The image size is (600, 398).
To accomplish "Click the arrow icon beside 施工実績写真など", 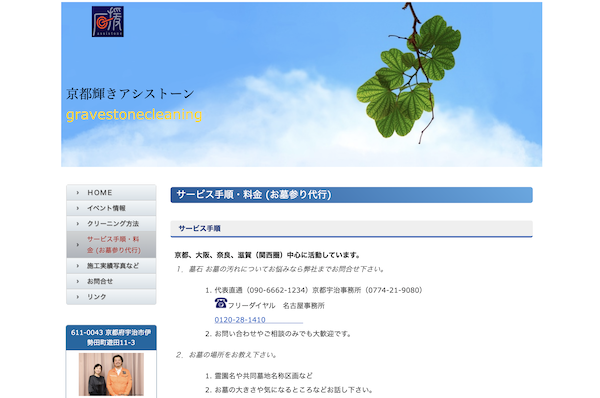I will [x=78, y=266].
